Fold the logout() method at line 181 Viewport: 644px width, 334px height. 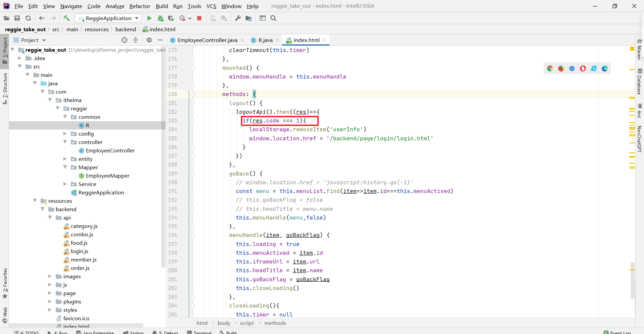193,103
